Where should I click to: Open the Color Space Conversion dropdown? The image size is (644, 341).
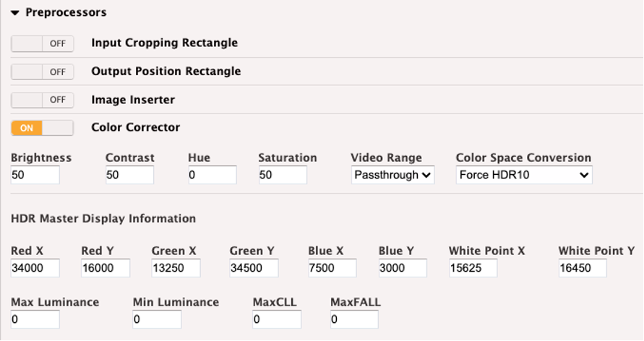(x=524, y=176)
